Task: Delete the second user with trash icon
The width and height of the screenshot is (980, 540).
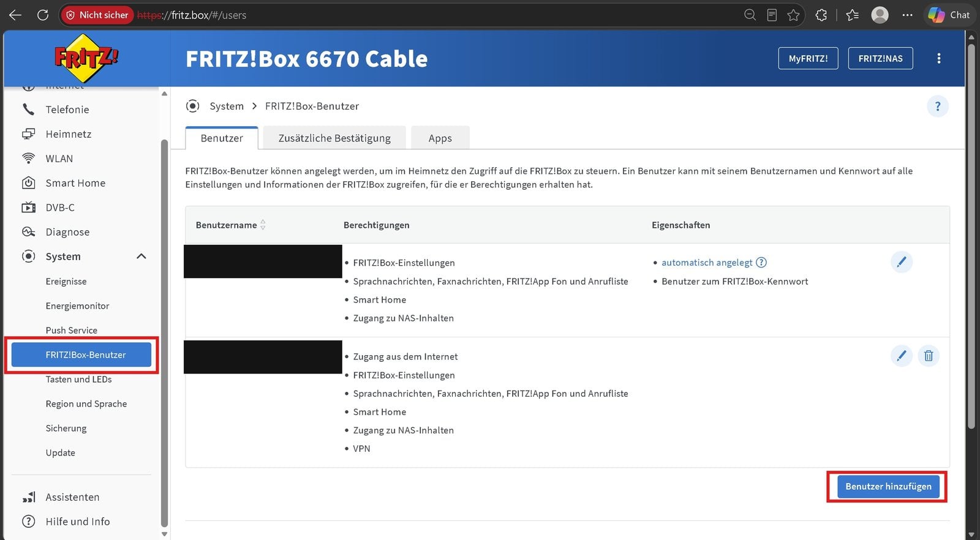Action: click(928, 356)
